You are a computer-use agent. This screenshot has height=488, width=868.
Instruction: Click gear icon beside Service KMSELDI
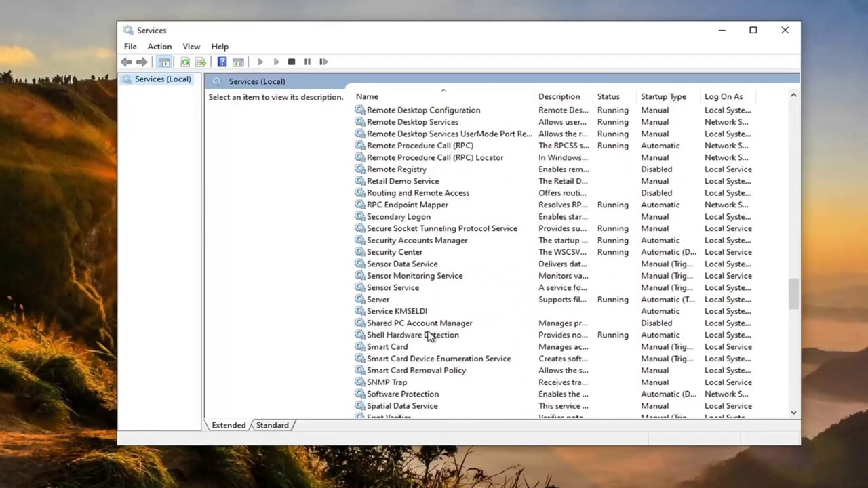click(x=359, y=311)
